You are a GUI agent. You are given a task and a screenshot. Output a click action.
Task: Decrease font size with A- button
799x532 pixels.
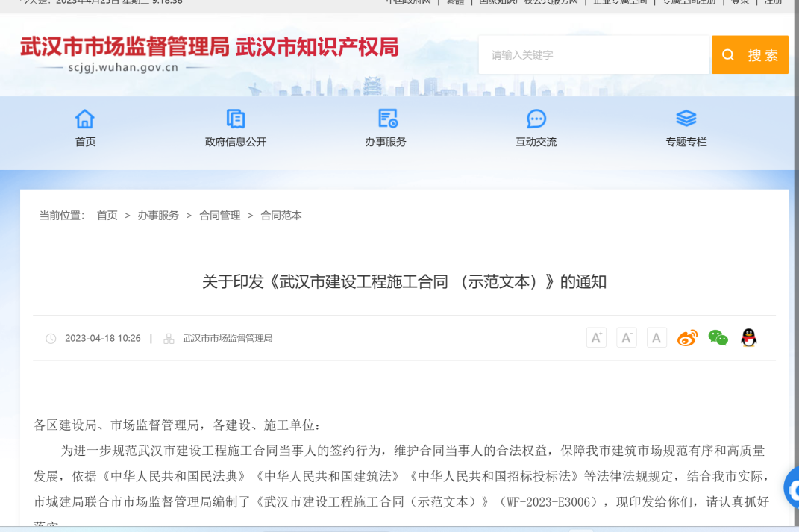click(x=627, y=338)
